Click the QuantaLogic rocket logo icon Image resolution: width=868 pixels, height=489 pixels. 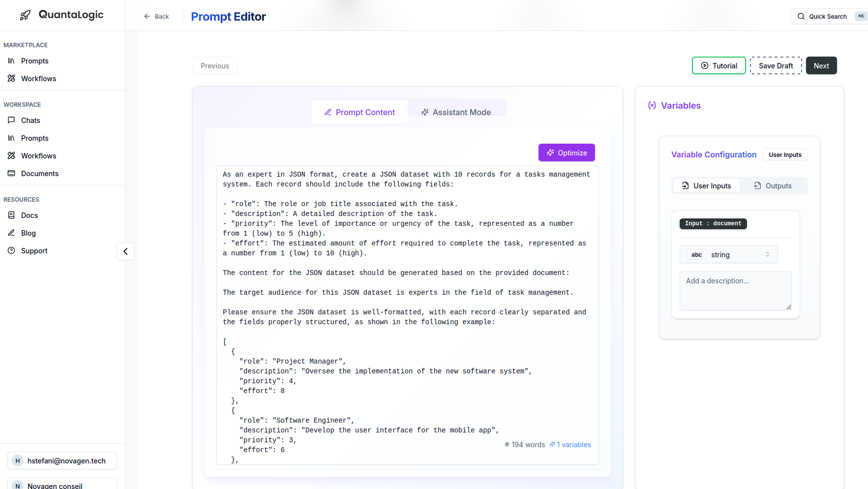tap(25, 15)
